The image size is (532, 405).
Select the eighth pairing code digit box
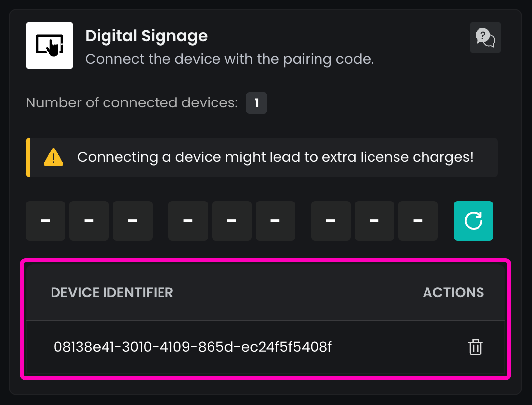374,221
